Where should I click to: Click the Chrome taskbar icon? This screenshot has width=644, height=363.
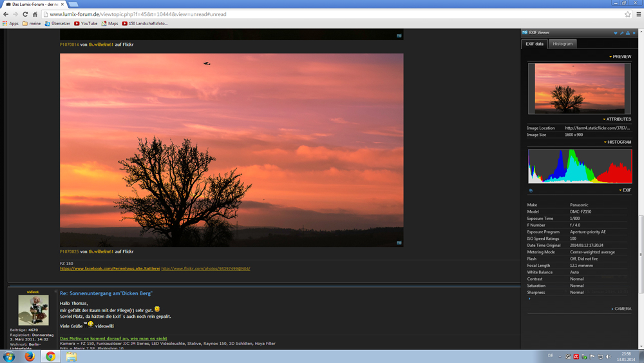pos(50,357)
